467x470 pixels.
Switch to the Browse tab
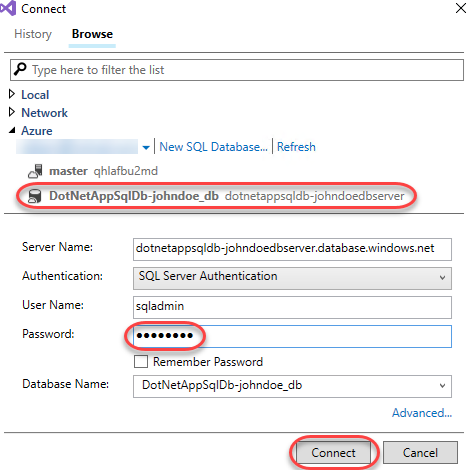pos(92,34)
